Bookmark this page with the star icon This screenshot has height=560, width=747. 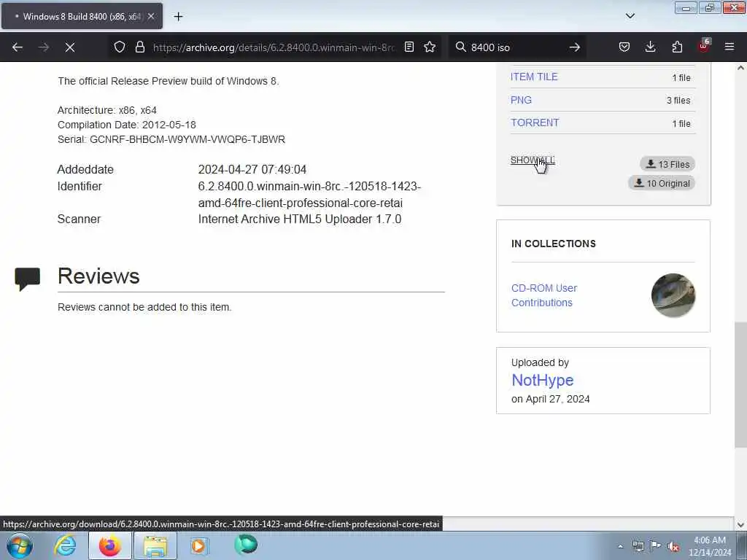(x=430, y=47)
